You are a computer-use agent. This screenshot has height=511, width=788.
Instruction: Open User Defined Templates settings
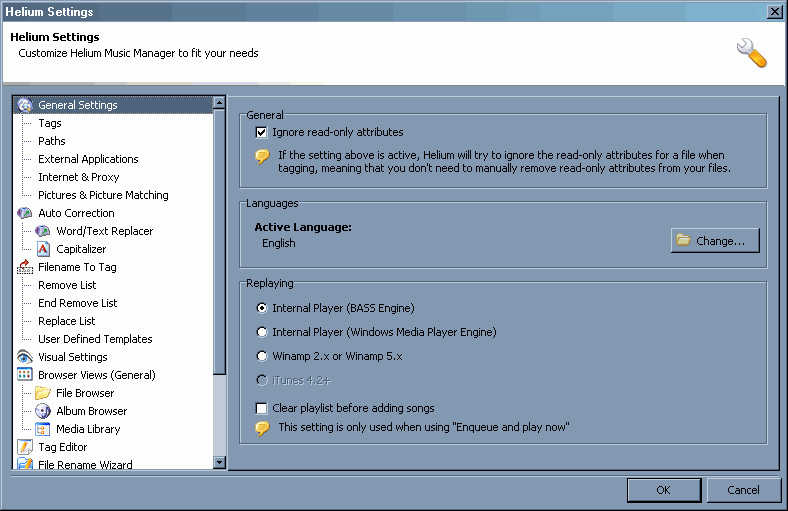click(95, 339)
